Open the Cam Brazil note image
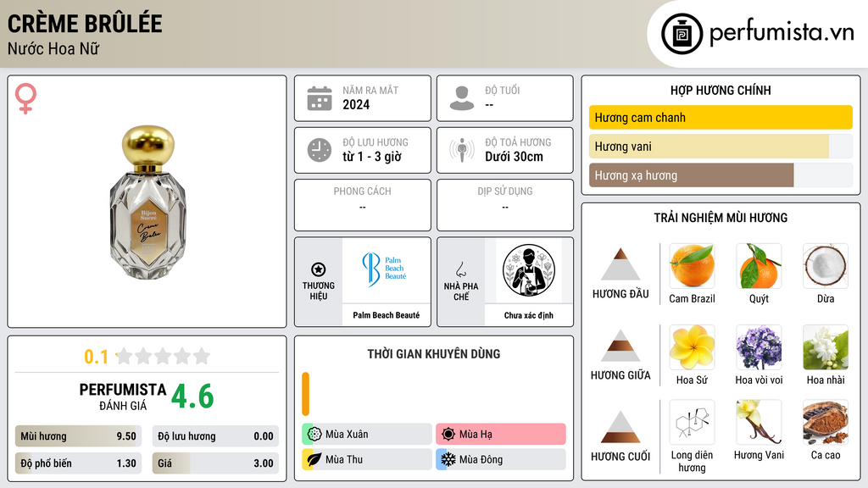This screenshot has width=868, height=488. tap(692, 265)
